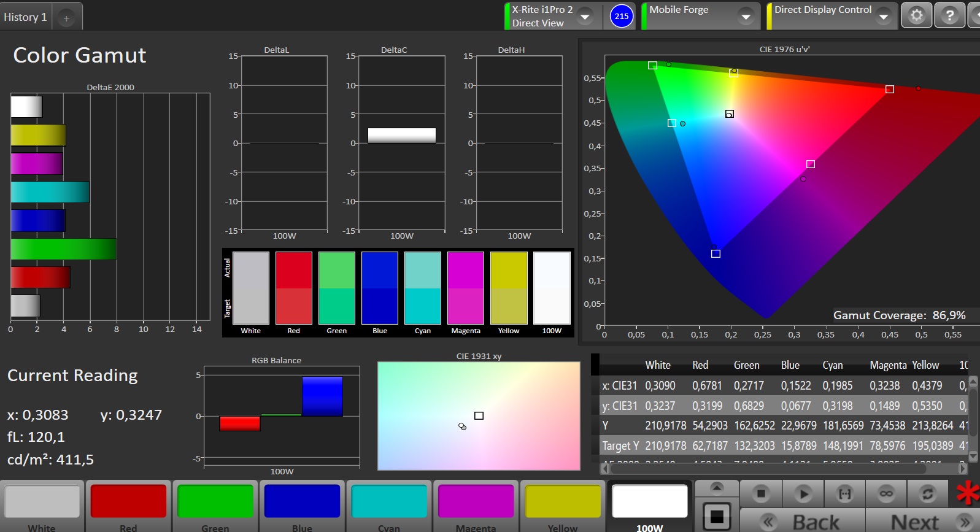The width and height of the screenshot is (980, 532).
Task: Stop the measurement with the stop icon
Action: pos(761,493)
